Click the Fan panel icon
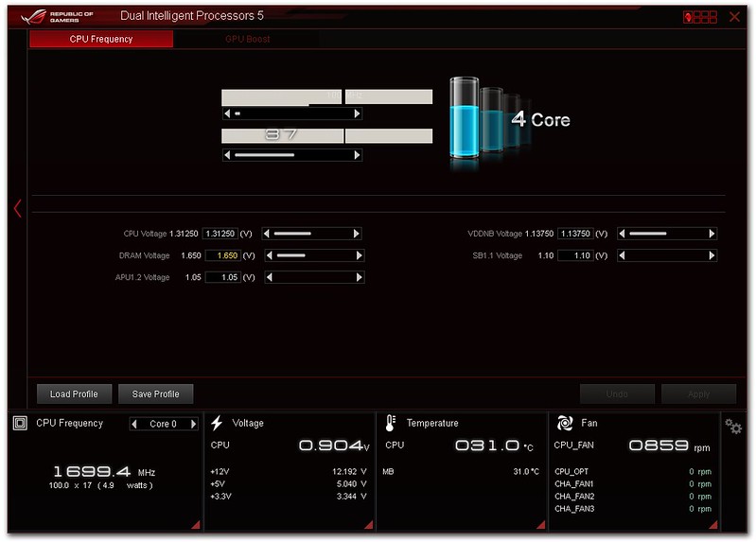The image size is (756, 542). pyautogui.click(x=565, y=423)
